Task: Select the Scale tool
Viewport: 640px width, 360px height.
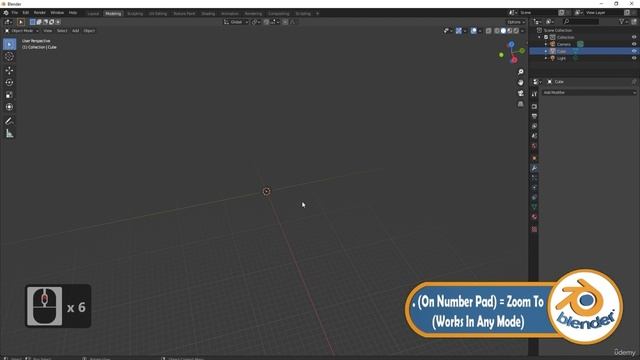Action: point(9,95)
